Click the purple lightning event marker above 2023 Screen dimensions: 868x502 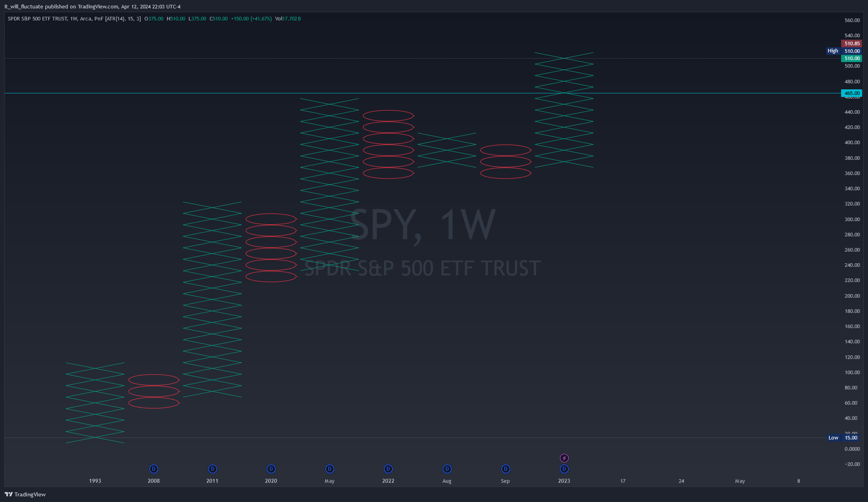[x=564, y=458]
